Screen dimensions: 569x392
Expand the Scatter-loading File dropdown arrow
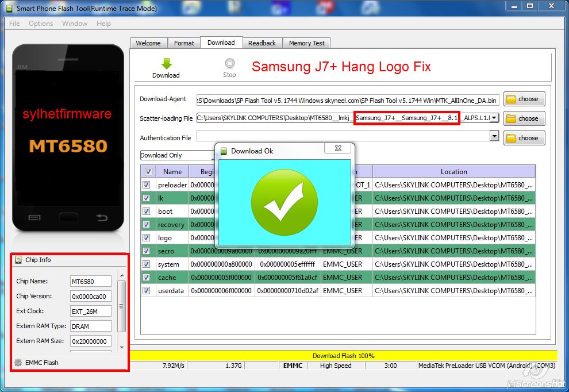(x=494, y=118)
